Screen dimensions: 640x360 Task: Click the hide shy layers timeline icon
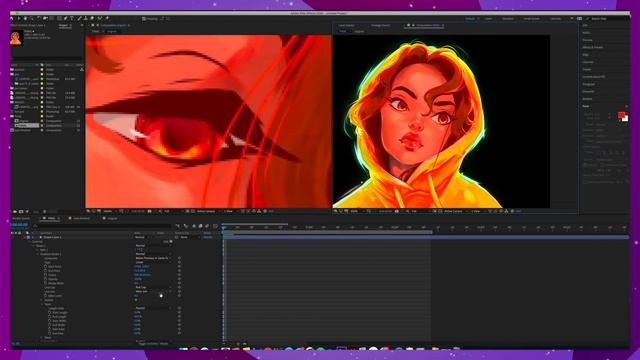tap(194, 226)
